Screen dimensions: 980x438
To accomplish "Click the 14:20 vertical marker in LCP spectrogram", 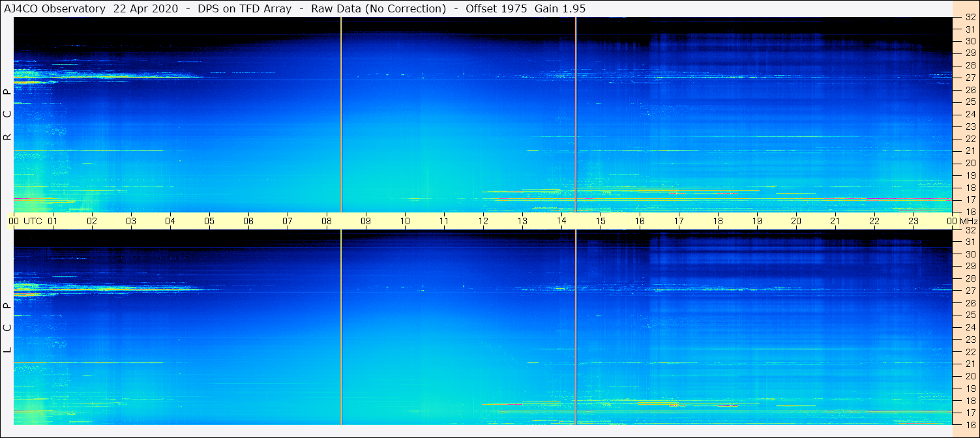I will [576, 327].
